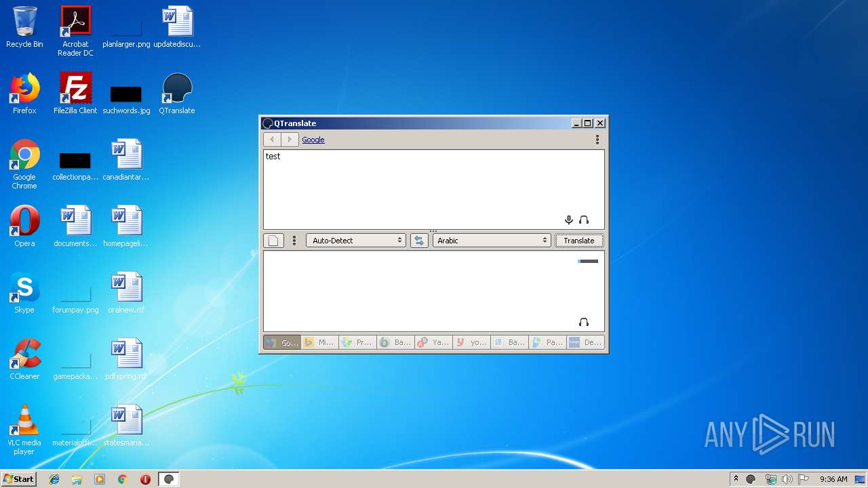Expand the Auto-Detect source language dropdown
Screen dimensions: 868x488
(x=356, y=241)
